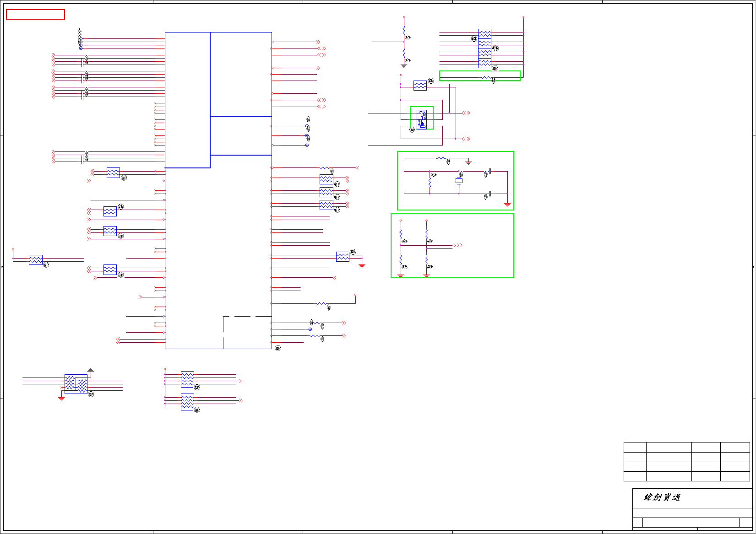Select the dual-transistor component inside the small green box
Image resolution: width=756 pixels, height=534 pixels.
point(422,119)
